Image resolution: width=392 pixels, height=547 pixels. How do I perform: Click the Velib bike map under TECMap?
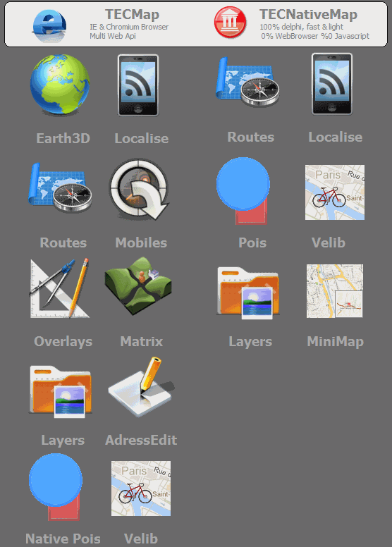(141, 488)
